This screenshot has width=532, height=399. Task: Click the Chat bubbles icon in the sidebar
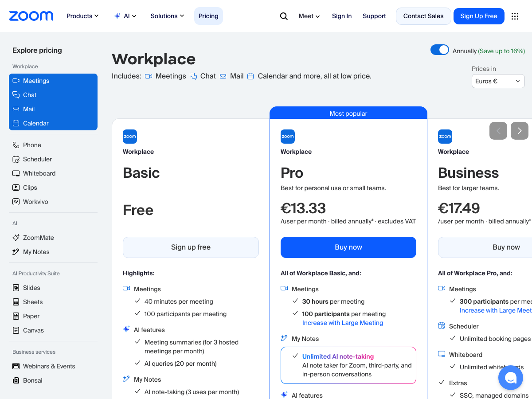(x=16, y=95)
